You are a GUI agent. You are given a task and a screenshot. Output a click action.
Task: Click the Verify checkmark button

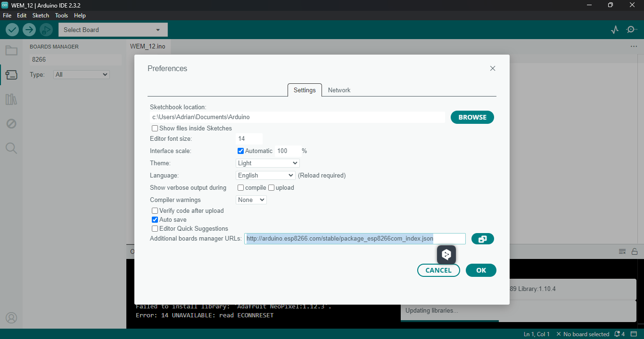tap(12, 30)
